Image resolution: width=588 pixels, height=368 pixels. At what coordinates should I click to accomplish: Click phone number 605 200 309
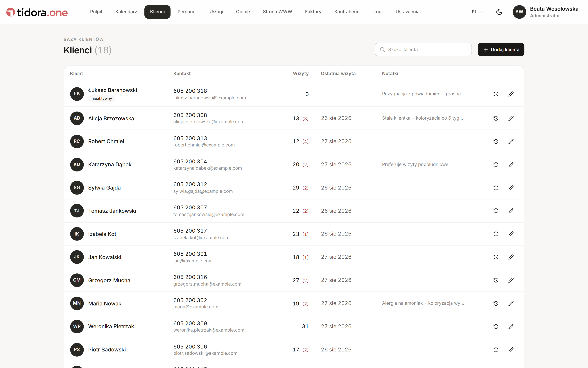click(x=190, y=323)
